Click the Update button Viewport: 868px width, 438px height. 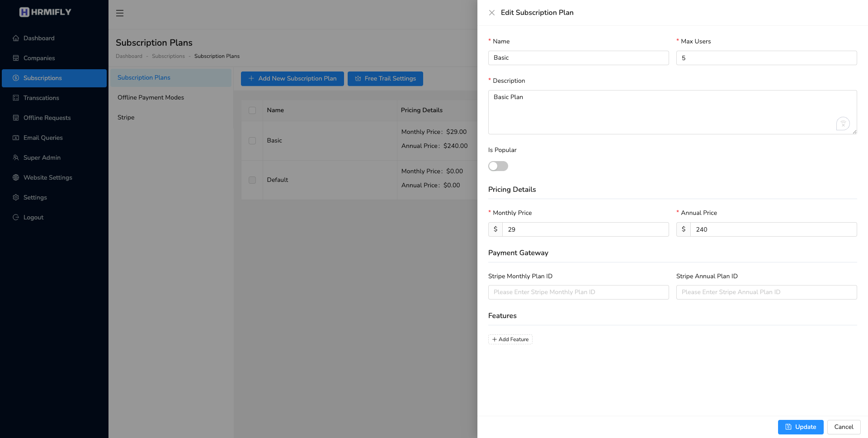[x=801, y=427]
